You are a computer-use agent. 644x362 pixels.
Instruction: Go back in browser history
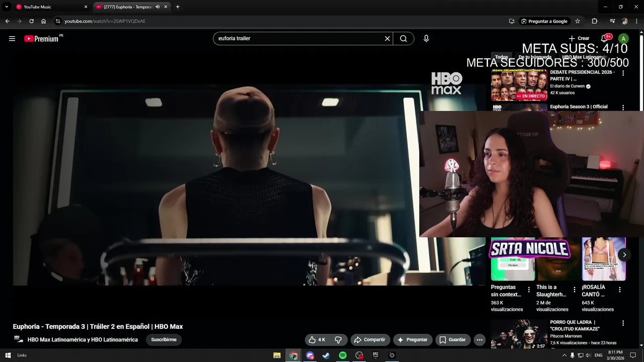(7, 21)
